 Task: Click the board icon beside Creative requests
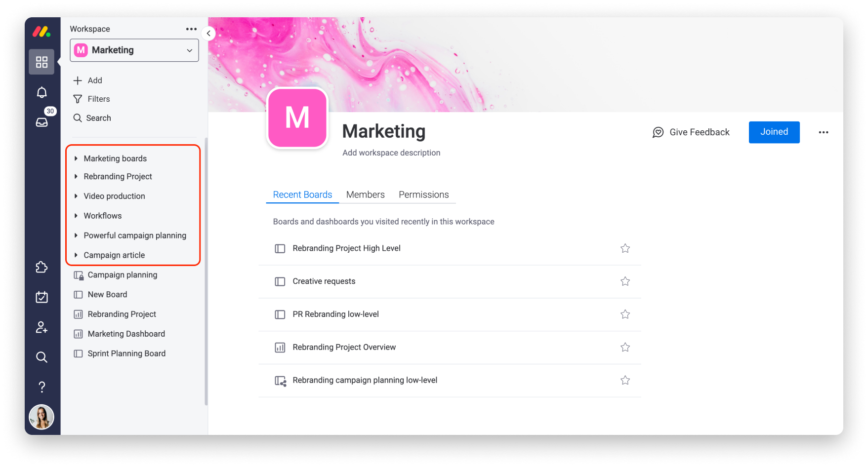(280, 281)
